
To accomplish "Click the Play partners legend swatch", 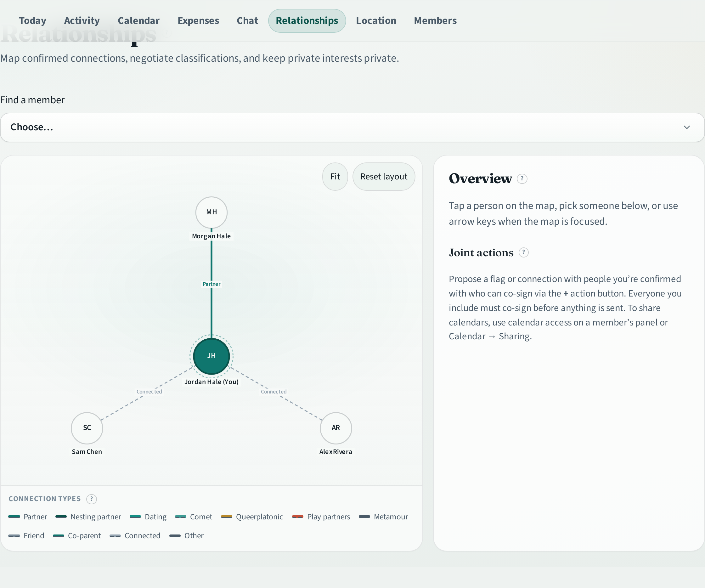I will pos(298,517).
